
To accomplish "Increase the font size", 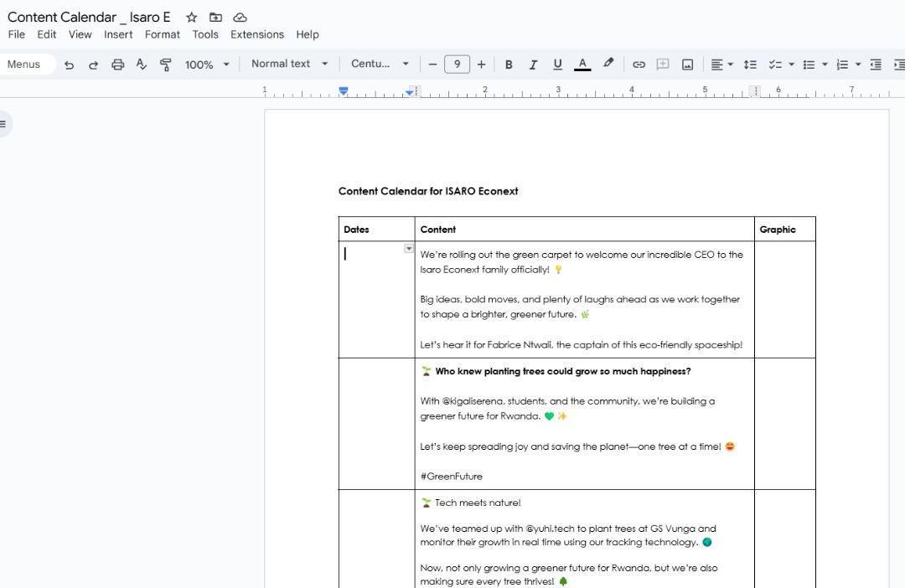I will (481, 64).
